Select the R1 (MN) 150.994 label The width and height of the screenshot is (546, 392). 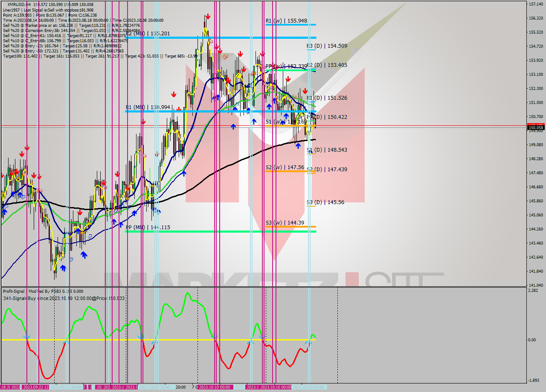click(148, 107)
